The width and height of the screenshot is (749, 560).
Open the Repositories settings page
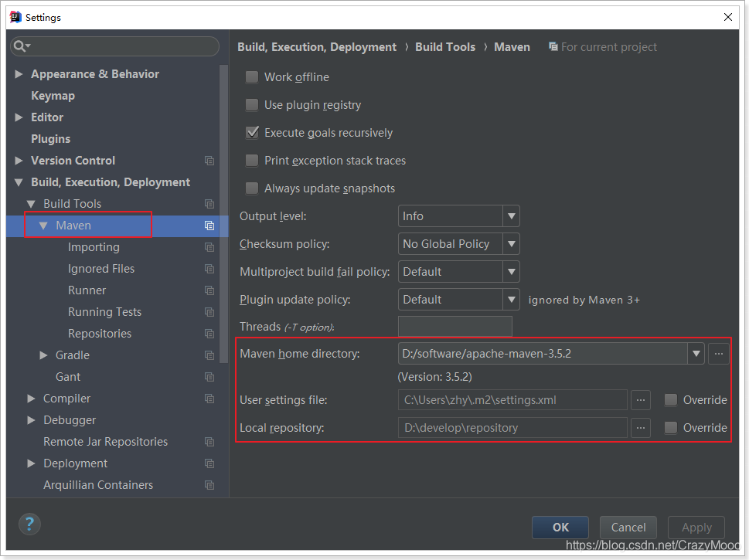point(100,334)
